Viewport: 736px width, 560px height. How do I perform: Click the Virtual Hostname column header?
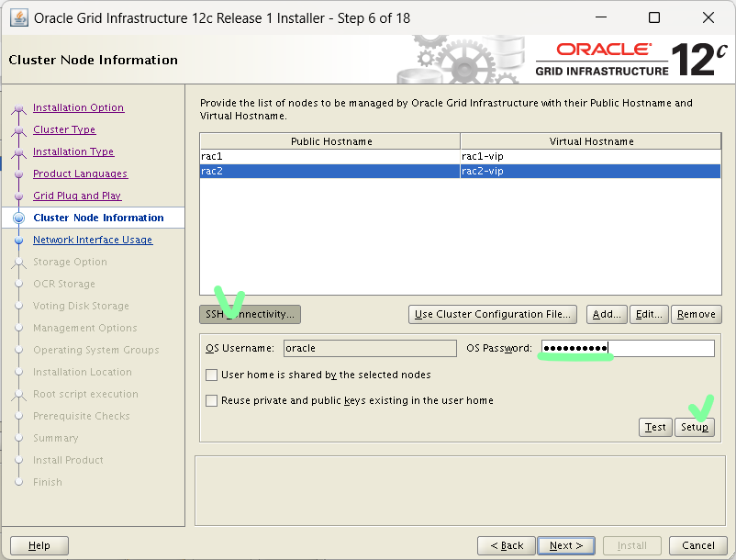pyautogui.click(x=591, y=141)
